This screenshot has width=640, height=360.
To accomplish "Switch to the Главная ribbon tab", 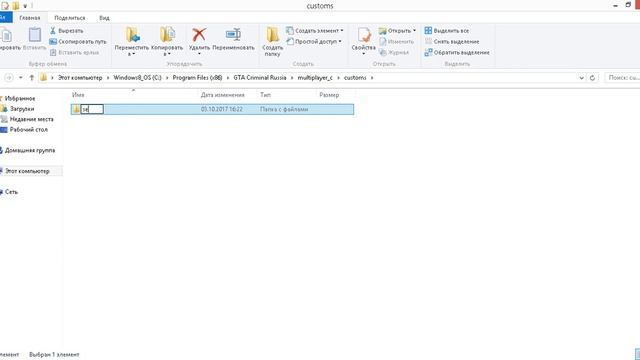I will click(x=30, y=18).
